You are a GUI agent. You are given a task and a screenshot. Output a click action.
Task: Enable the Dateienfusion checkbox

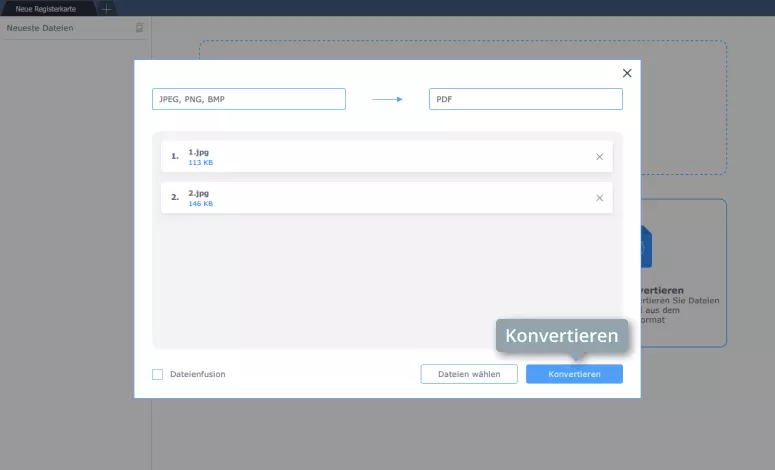157,374
